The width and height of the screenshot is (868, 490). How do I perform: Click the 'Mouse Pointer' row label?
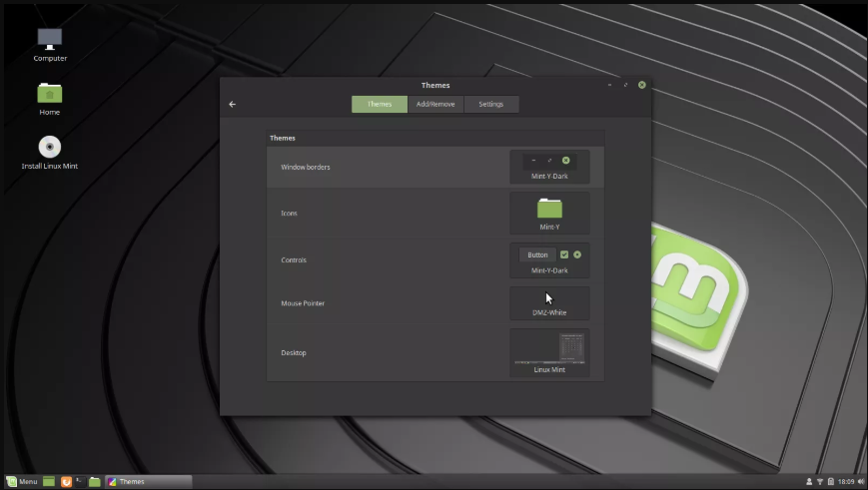coord(303,303)
